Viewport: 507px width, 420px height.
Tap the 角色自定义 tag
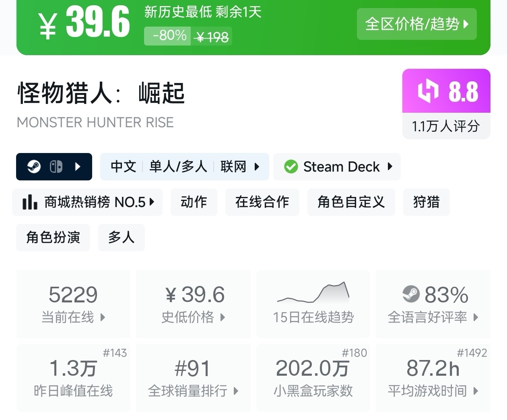[351, 202]
